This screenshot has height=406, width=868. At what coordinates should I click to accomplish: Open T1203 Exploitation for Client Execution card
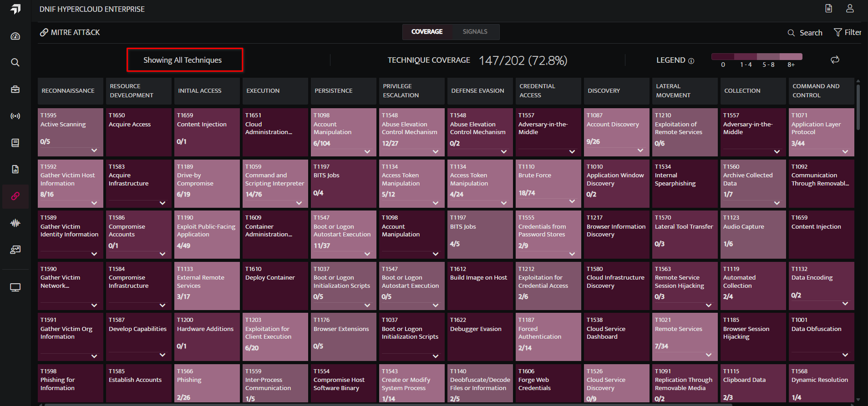coord(275,337)
